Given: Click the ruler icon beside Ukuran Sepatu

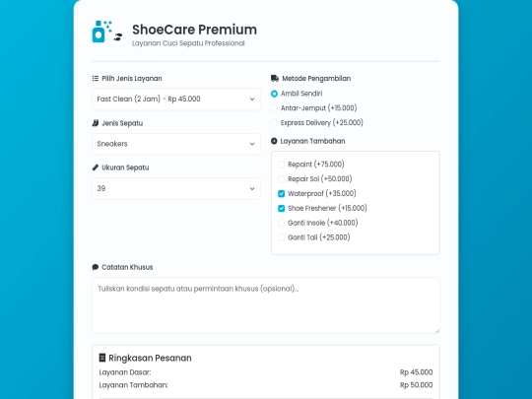Looking at the screenshot, I should (x=96, y=167).
